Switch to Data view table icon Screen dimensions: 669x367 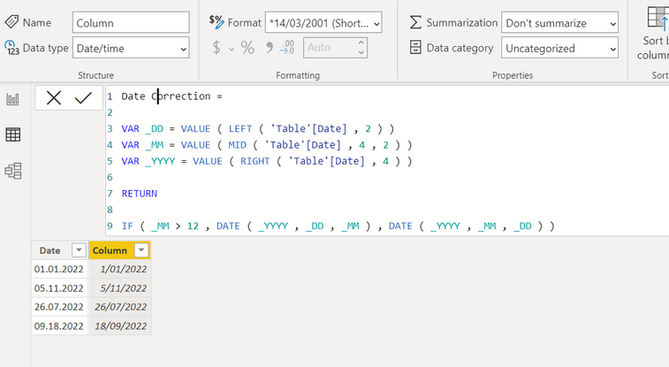click(x=13, y=135)
